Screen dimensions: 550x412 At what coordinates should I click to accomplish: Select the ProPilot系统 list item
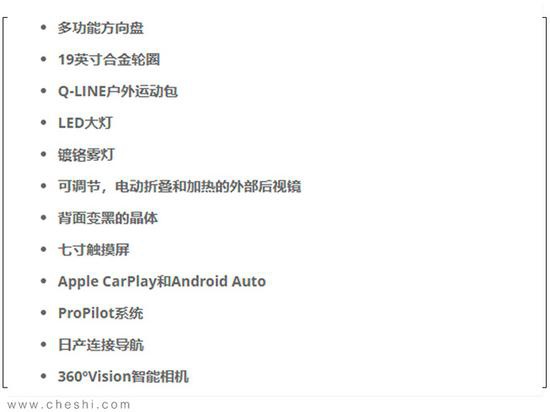click(x=101, y=313)
